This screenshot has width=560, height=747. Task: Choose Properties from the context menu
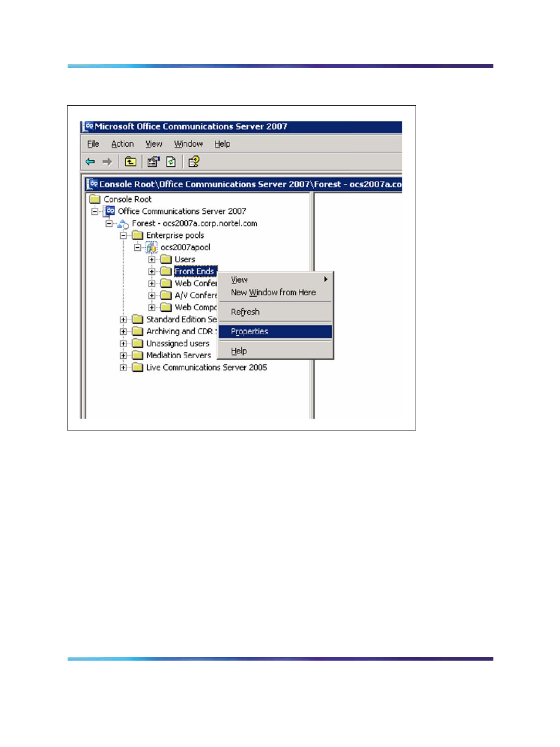coord(275,332)
